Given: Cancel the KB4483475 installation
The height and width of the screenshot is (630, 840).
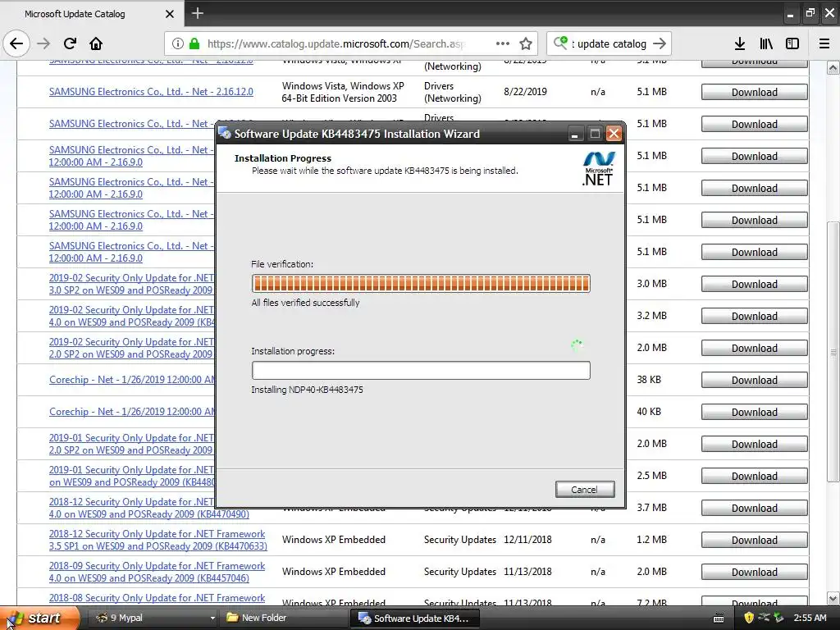Looking at the screenshot, I should pyautogui.click(x=584, y=489).
